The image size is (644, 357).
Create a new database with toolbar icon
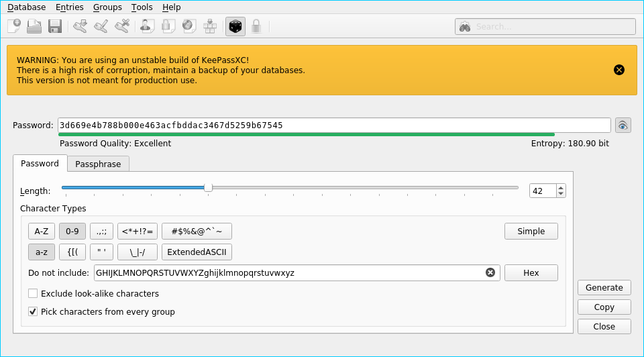[14, 26]
